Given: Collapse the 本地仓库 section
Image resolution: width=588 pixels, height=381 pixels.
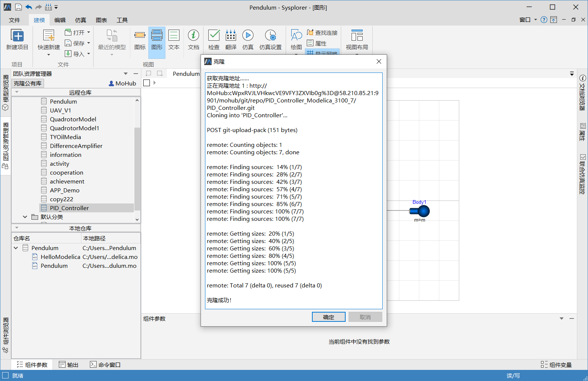Looking at the screenshot, I should point(17,227).
